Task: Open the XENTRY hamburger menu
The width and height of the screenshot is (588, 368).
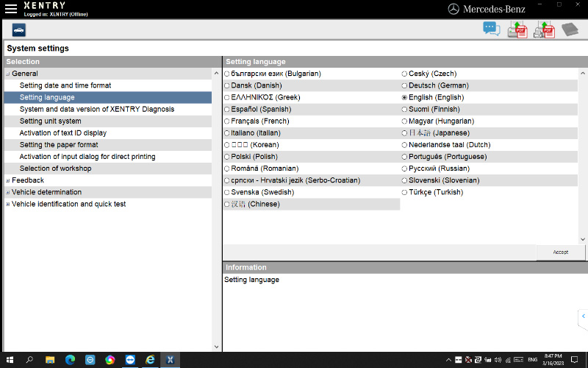Action: [11, 9]
